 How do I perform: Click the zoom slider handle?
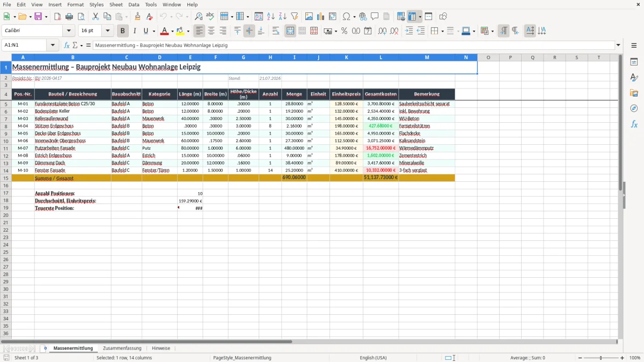(x=601, y=358)
